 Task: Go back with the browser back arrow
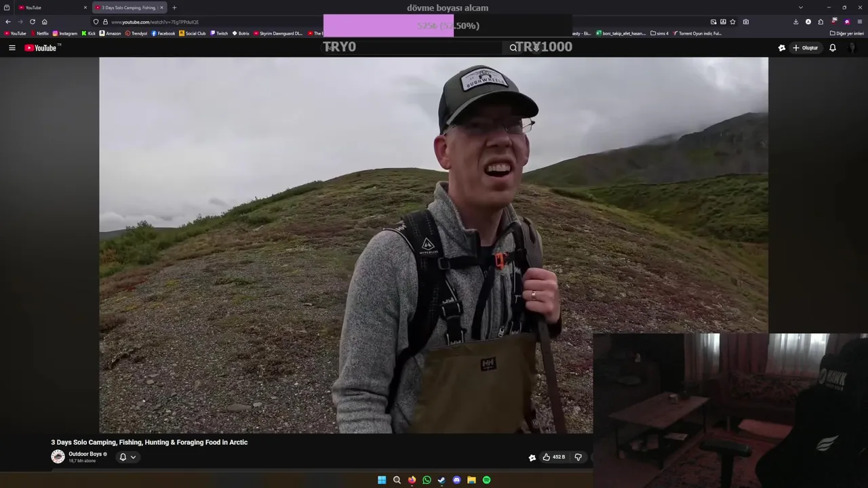(8, 22)
